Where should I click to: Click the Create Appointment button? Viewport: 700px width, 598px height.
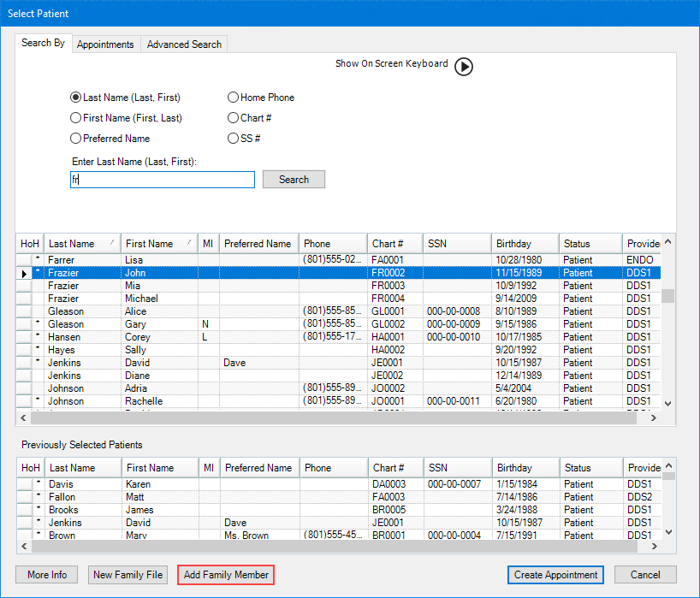point(555,575)
